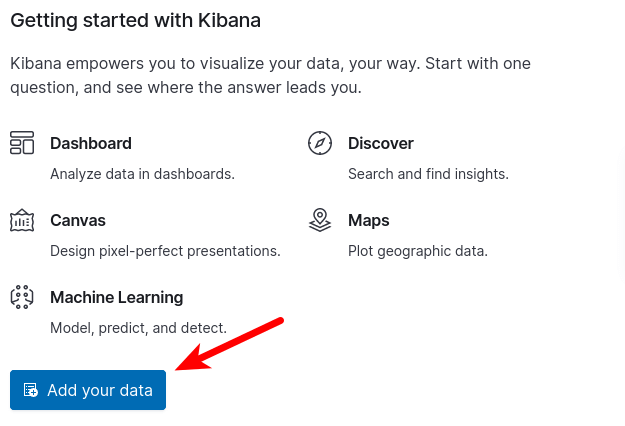625x426 pixels.
Task: Open the Discover title link
Action: pos(381,143)
